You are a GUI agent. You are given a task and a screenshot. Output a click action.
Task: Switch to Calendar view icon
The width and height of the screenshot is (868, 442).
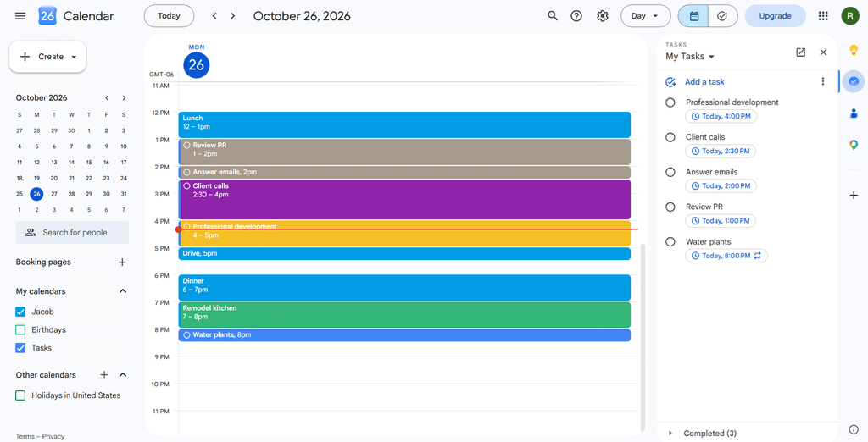(693, 16)
